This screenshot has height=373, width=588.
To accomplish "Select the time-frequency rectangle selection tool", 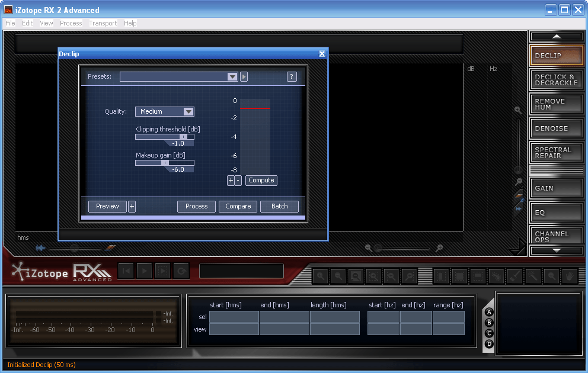I will click(459, 276).
